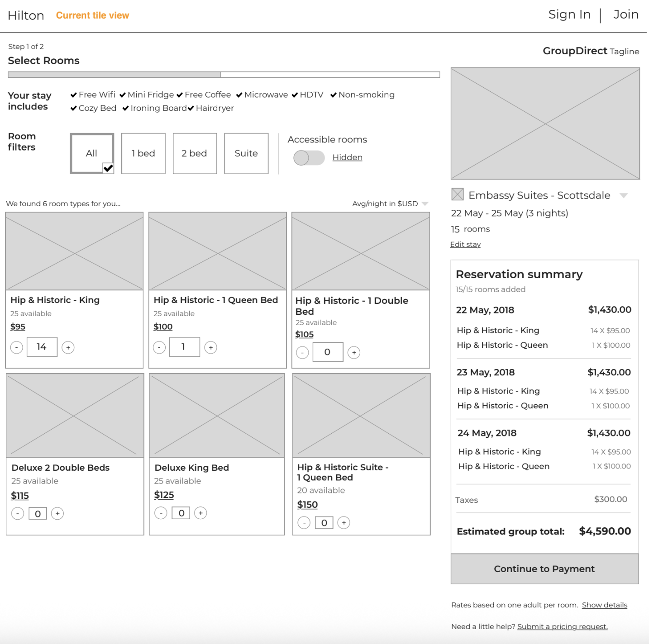Click Continue to Payment button
649x644 pixels.
pyautogui.click(x=544, y=568)
